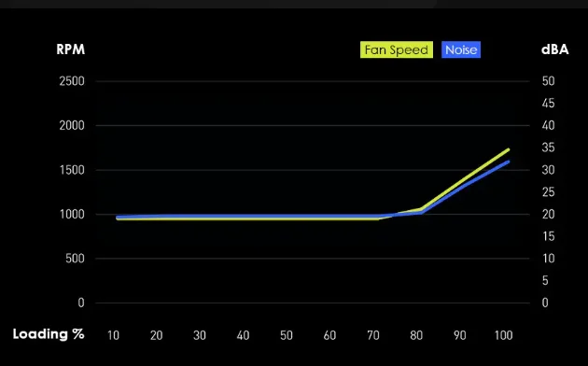Click the 2000 value on RPM axis

72,125
